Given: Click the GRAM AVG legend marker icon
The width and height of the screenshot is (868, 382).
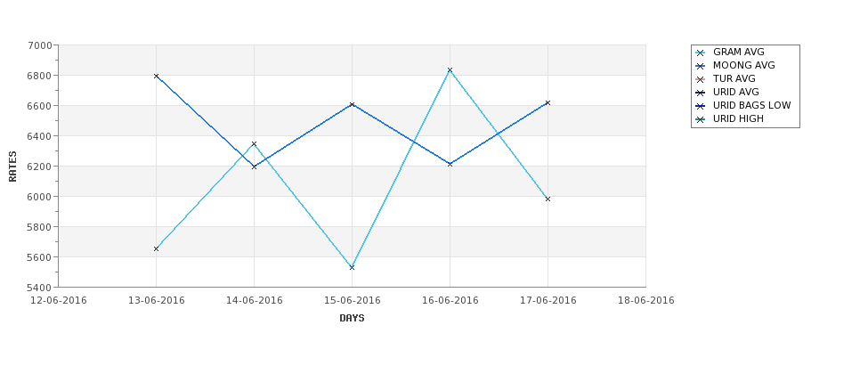Looking at the screenshot, I should (701, 53).
